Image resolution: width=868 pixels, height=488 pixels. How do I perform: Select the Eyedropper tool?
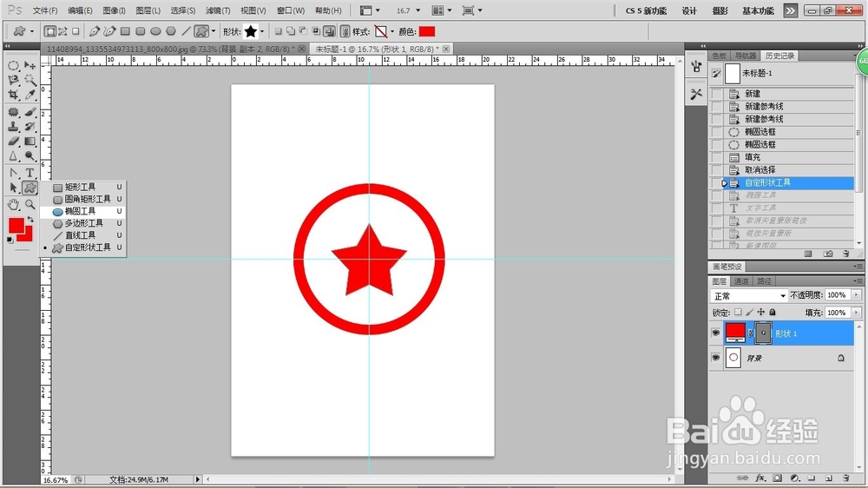30,95
